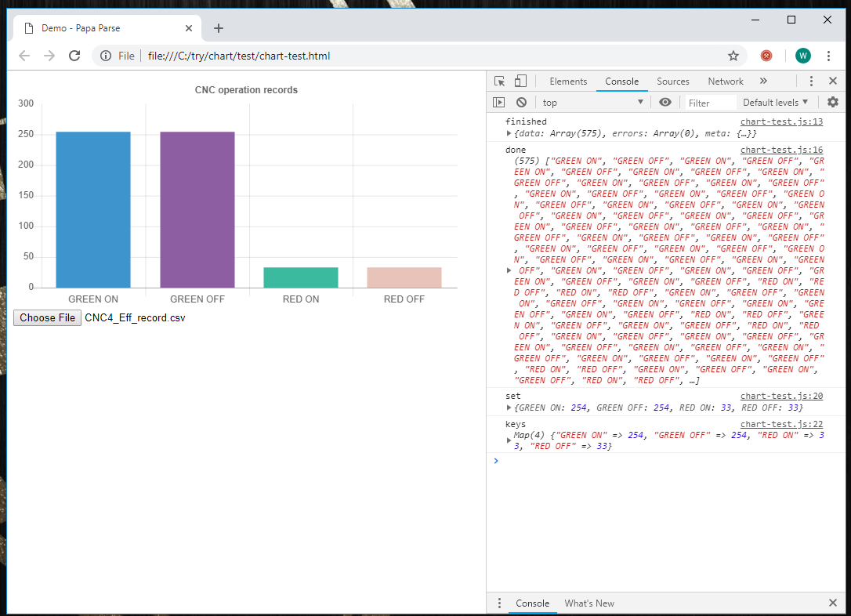The image size is (851, 616).
Task: Click the console Filter input field
Action: [710, 103]
